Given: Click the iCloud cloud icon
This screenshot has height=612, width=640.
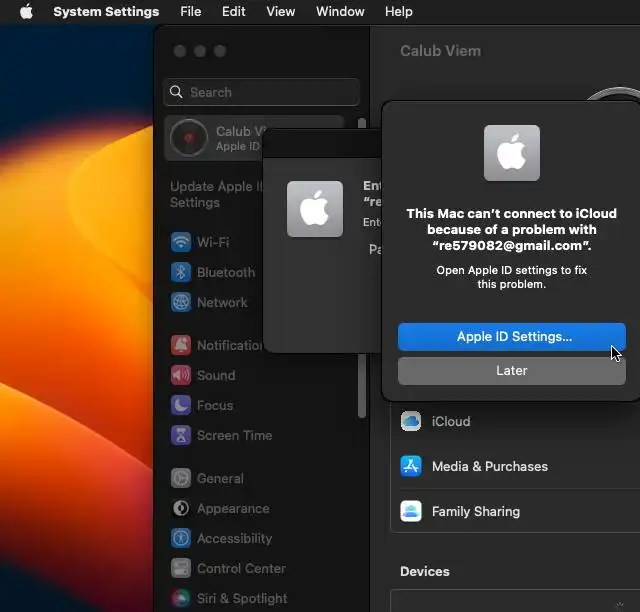Looking at the screenshot, I should (x=411, y=421).
